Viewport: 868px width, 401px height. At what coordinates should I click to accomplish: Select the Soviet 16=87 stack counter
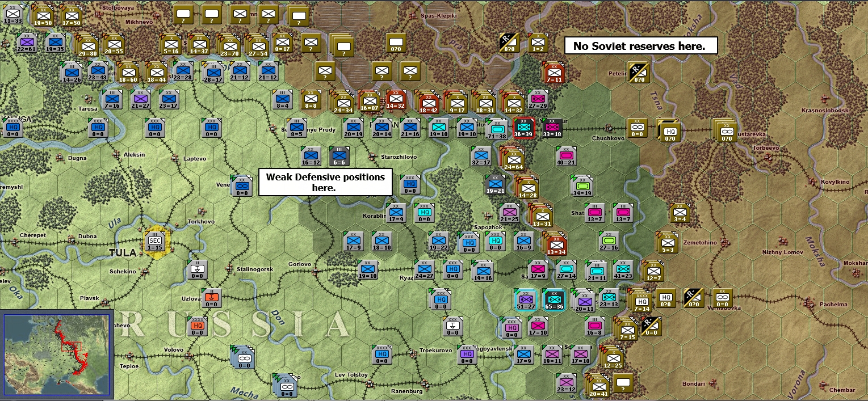pos(370,101)
